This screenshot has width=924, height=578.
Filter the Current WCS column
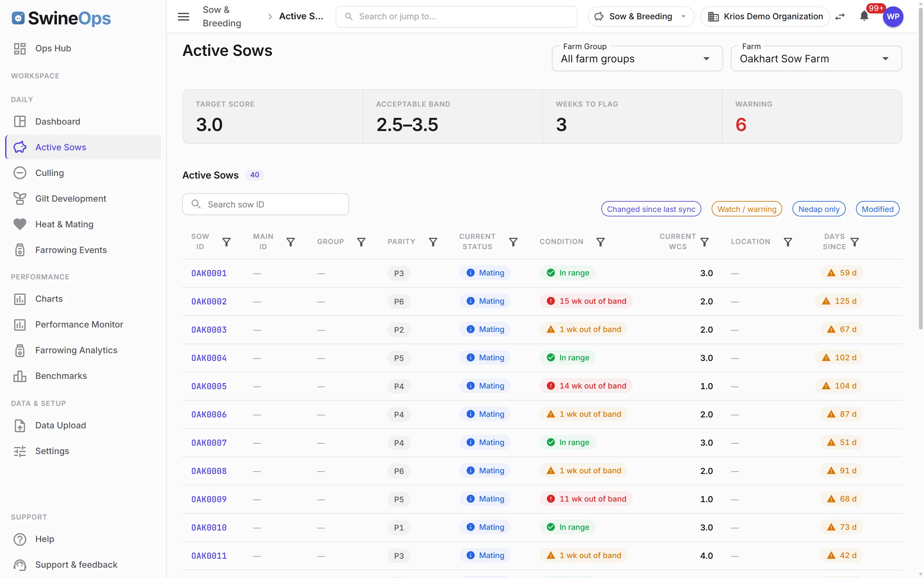click(705, 241)
